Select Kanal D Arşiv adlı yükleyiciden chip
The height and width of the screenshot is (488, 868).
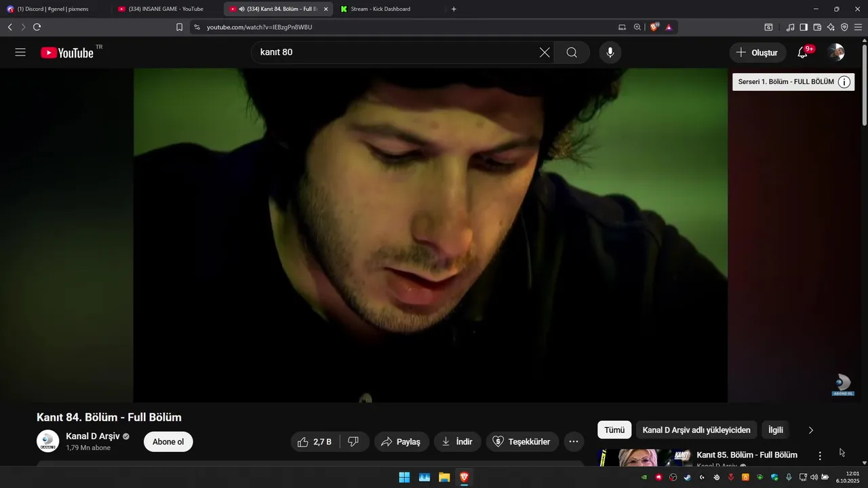[x=696, y=430]
